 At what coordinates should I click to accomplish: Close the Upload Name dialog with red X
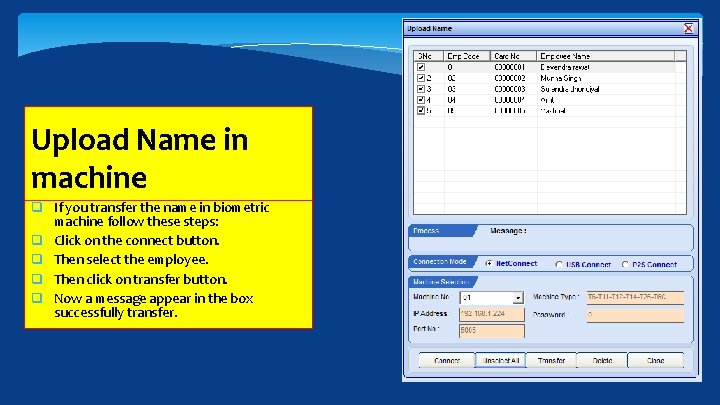tap(688, 28)
